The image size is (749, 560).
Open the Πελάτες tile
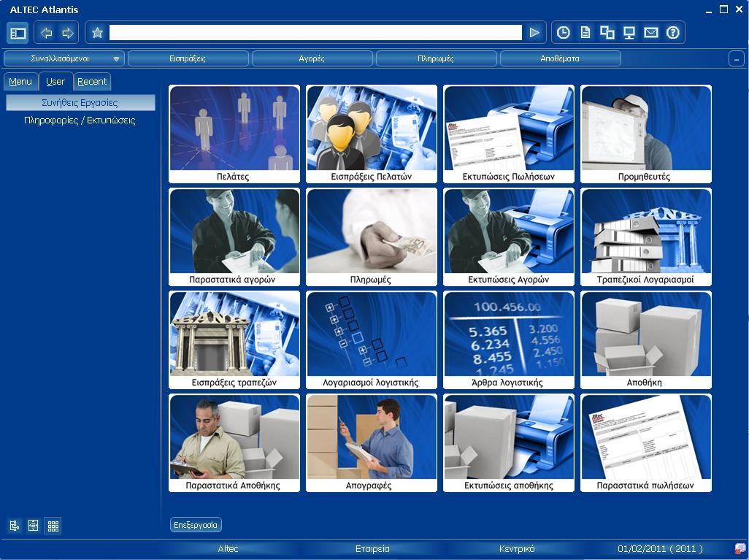tap(234, 134)
